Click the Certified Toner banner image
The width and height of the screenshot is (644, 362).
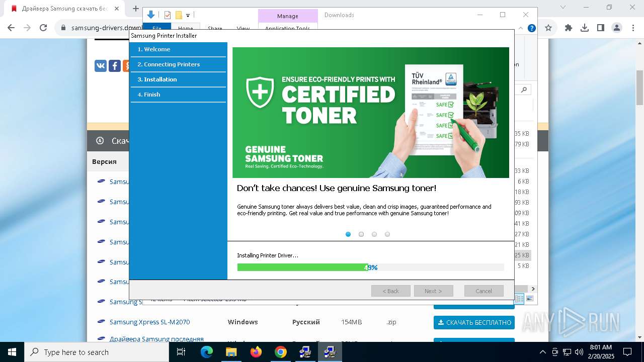(x=371, y=113)
